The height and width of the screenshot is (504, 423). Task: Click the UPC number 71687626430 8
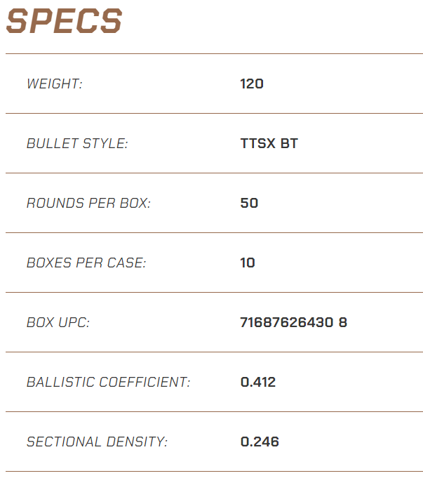[293, 322]
